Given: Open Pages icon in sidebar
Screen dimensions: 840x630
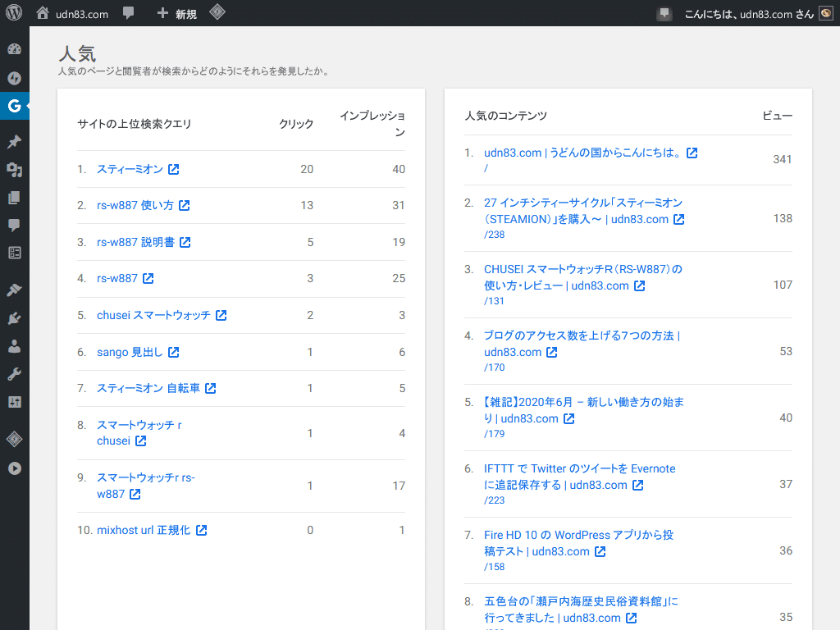Looking at the screenshot, I should tap(15, 199).
